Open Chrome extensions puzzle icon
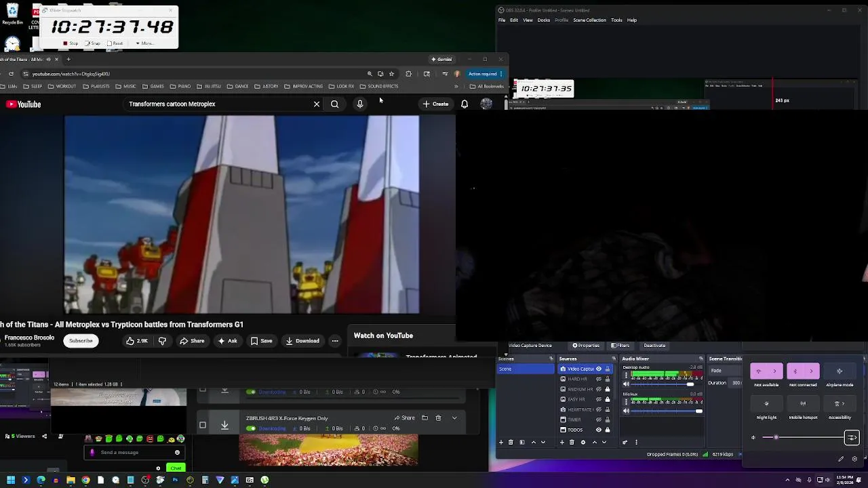The width and height of the screenshot is (868, 488). pos(408,74)
